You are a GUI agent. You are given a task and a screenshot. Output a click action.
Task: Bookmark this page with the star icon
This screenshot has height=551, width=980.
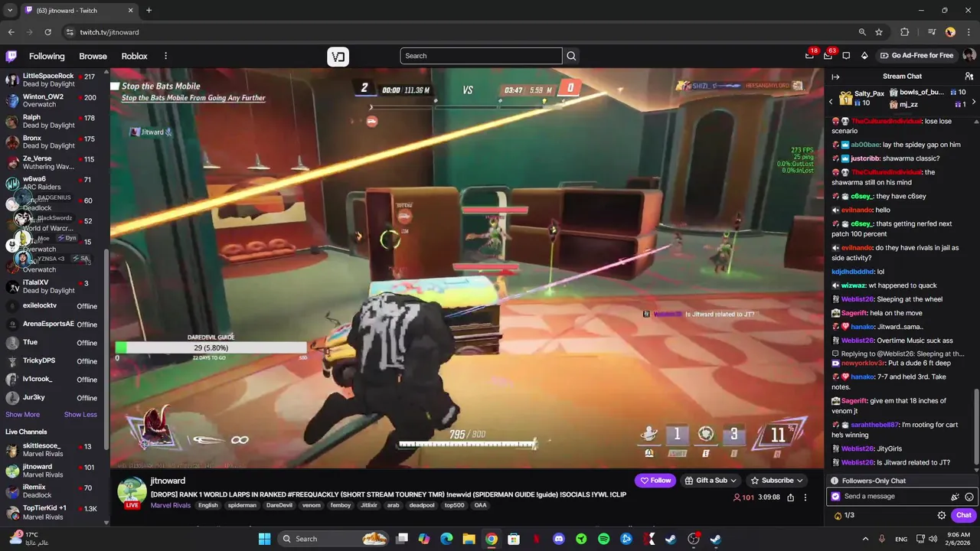(x=879, y=32)
